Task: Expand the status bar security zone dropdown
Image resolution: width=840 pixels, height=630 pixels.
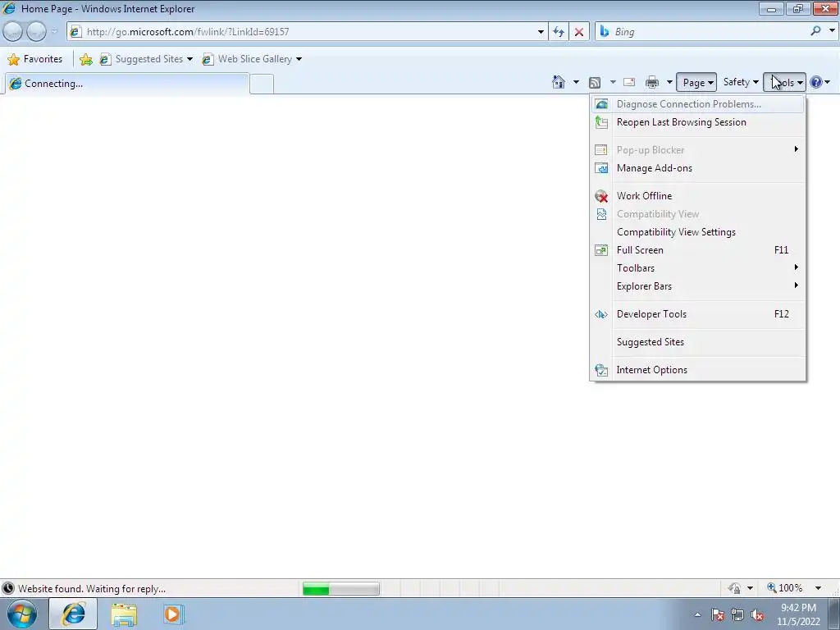Action: [750, 588]
